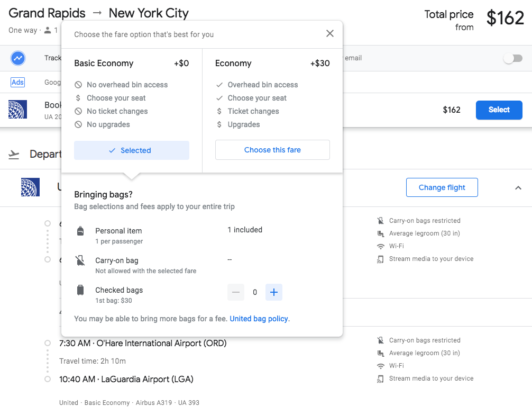Click ORD segment Wi-Fi icon
This screenshot has height=415, width=532.
point(381,366)
